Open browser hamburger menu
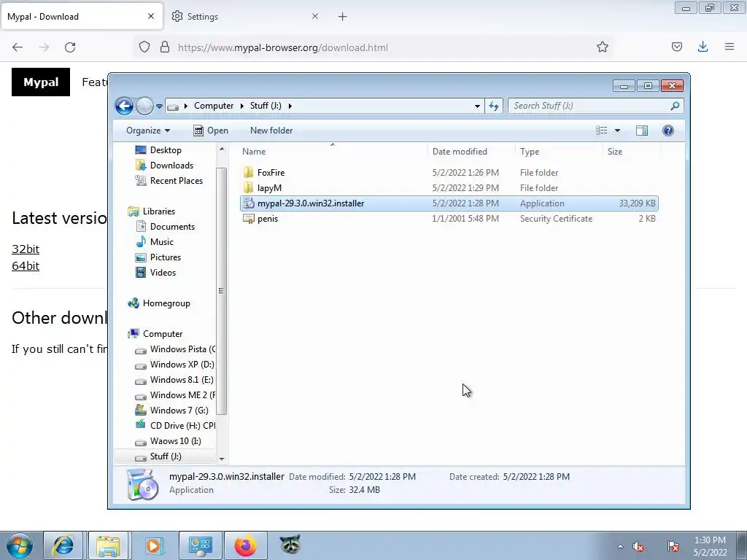 tap(729, 47)
